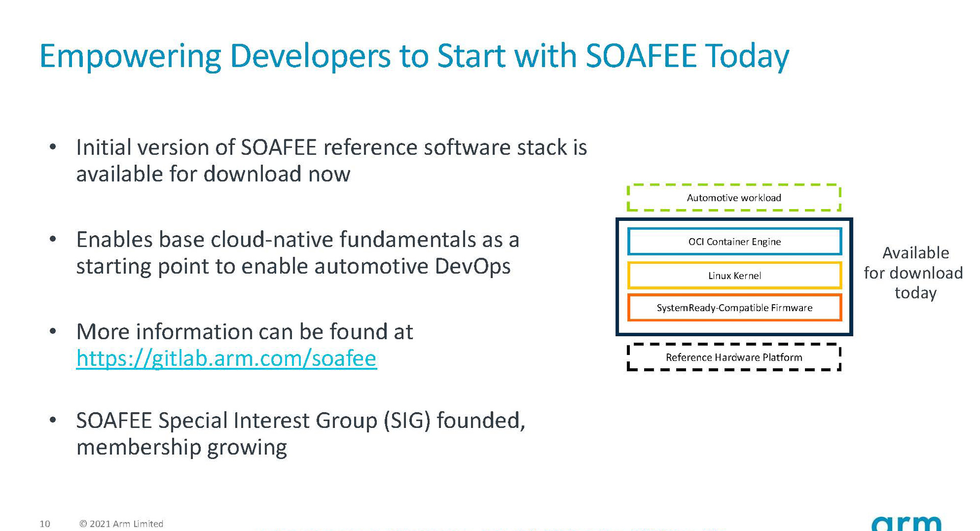The height and width of the screenshot is (531, 980).
Task: Click the Reference Hardware Platform block
Action: 734,358
